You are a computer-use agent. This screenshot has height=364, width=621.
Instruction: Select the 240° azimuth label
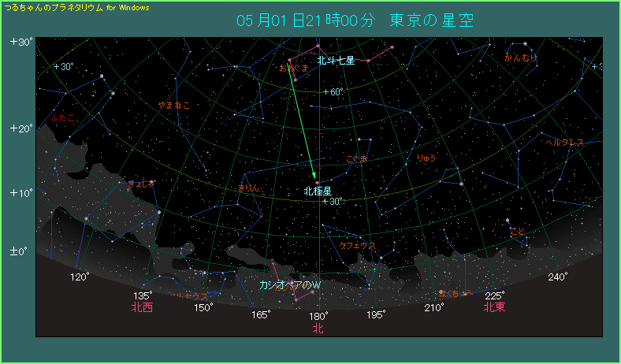click(558, 277)
